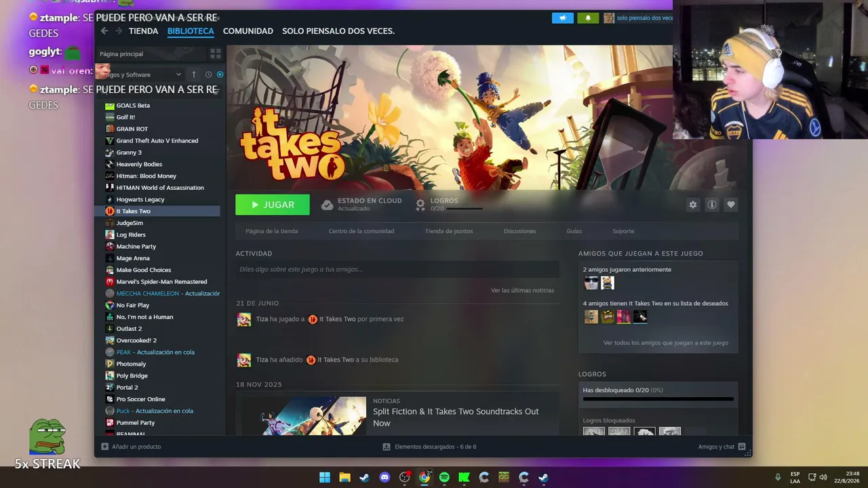Viewport: 868px width, 488px height.
Task: Go back with the Steam back arrow
Action: [104, 31]
